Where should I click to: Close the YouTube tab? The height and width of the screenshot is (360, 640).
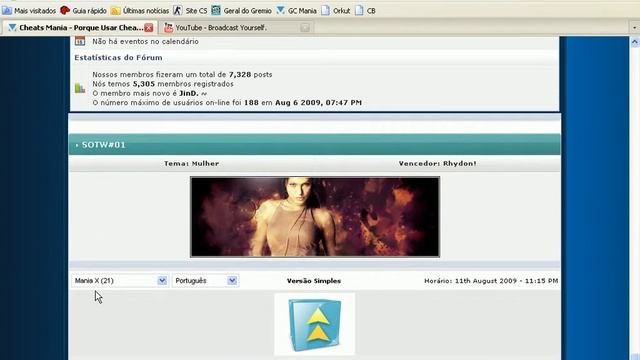point(304,28)
